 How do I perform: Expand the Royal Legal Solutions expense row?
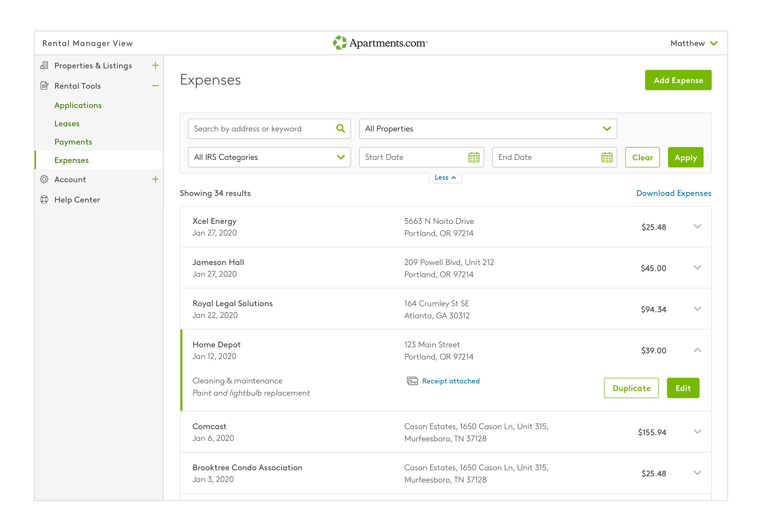pos(697,309)
